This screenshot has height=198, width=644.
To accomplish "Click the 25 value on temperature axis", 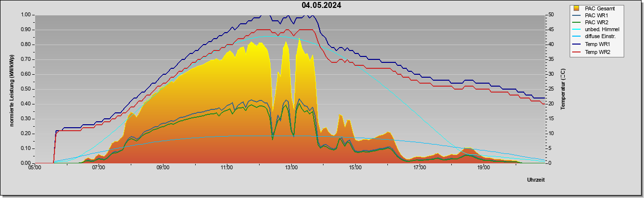I will point(550,89).
